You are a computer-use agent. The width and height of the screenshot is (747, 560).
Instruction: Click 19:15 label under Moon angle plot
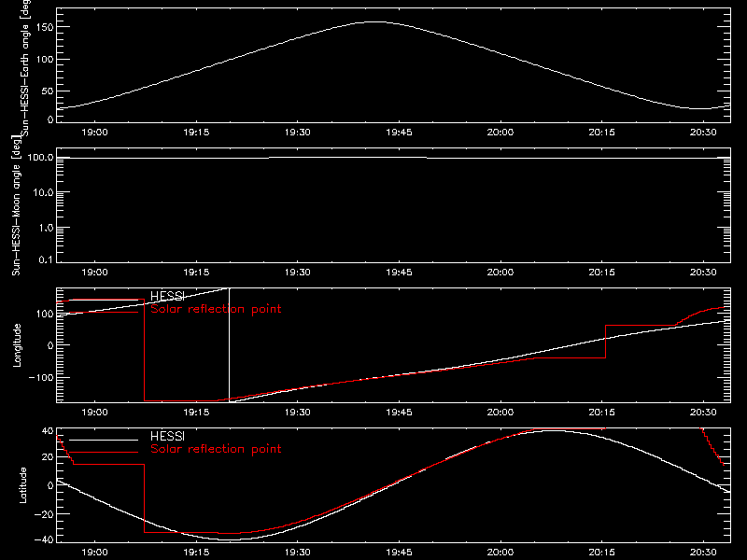click(x=196, y=273)
